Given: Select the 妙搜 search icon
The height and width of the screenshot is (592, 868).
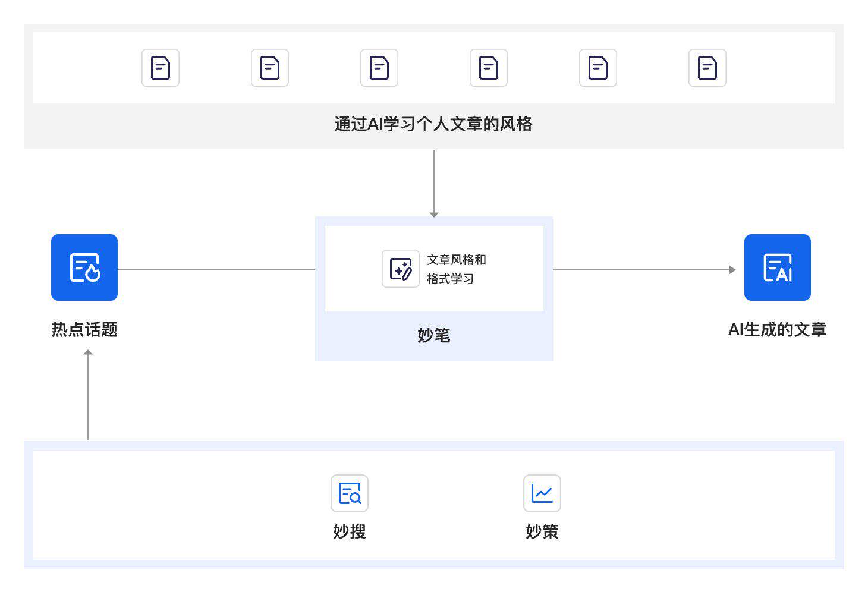Looking at the screenshot, I should pyautogui.click(x=350, y=493).
